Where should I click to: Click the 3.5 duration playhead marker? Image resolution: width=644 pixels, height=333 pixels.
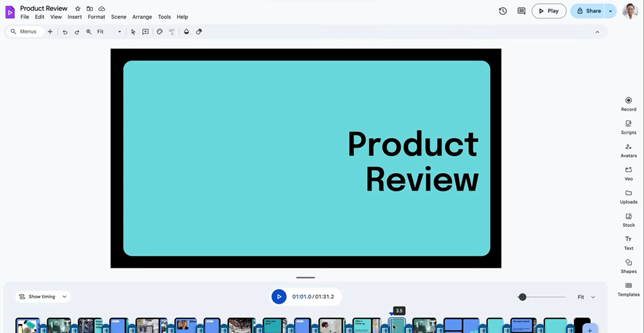coord(399,311)
